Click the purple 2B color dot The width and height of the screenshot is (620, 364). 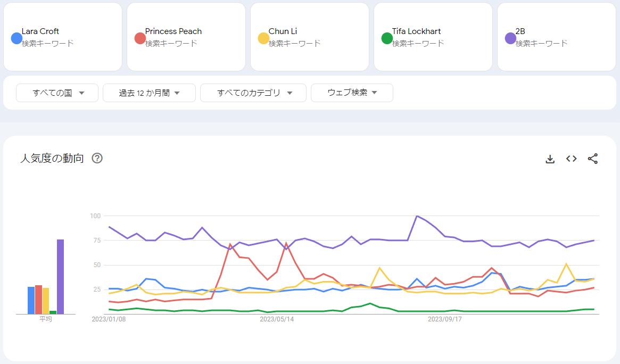point(510,38)
